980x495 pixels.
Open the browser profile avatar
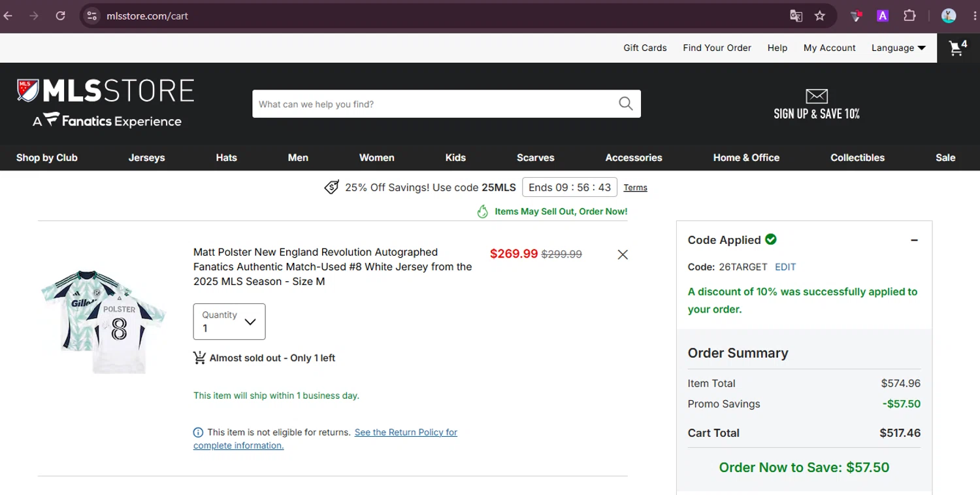click(x=949, y=16)
